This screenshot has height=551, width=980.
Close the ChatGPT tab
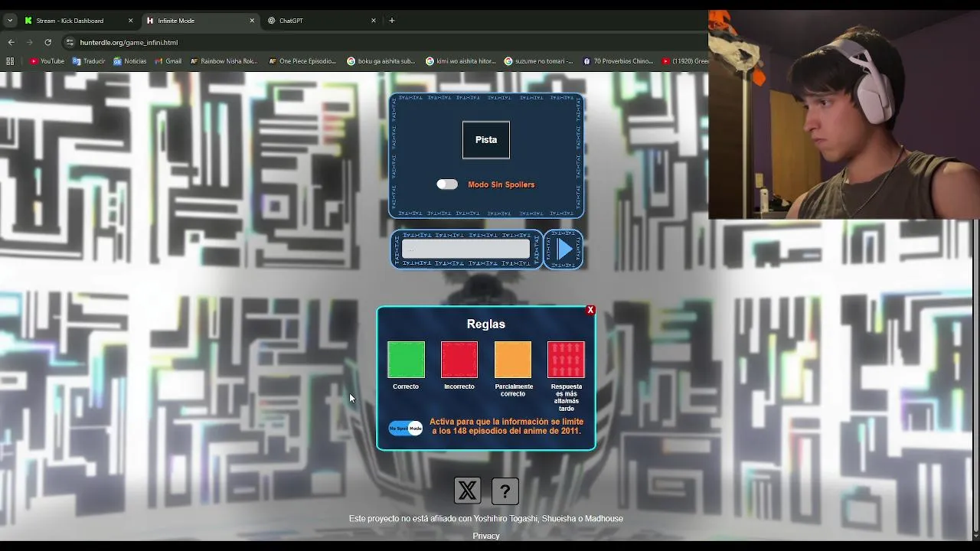[374, 21]
